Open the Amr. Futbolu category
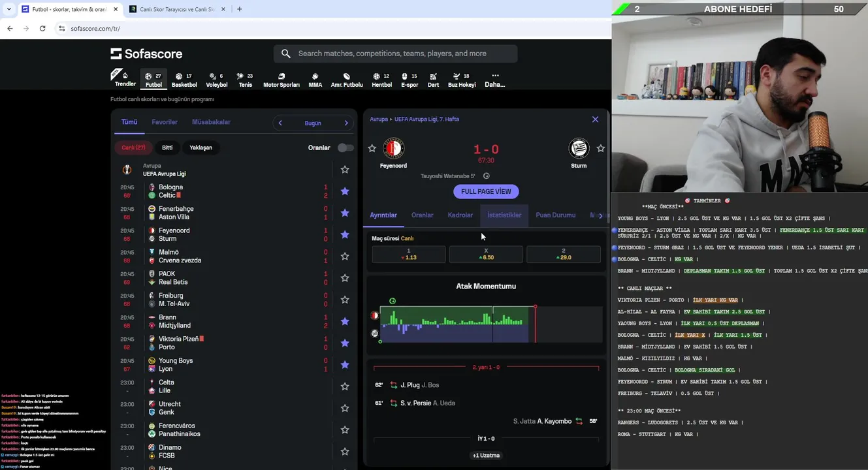The width and height of the screenshot is (868, 470). [x=347, y=79]
